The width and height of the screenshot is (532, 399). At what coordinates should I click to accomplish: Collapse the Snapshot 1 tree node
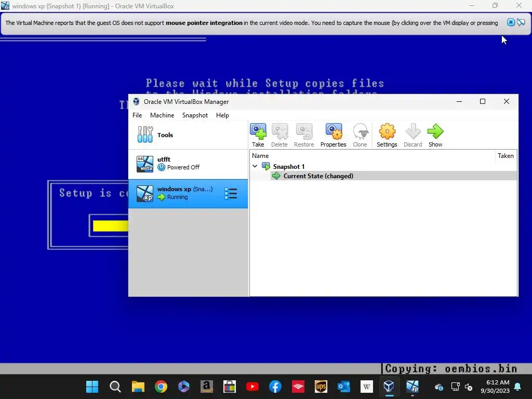click(255, 166)
